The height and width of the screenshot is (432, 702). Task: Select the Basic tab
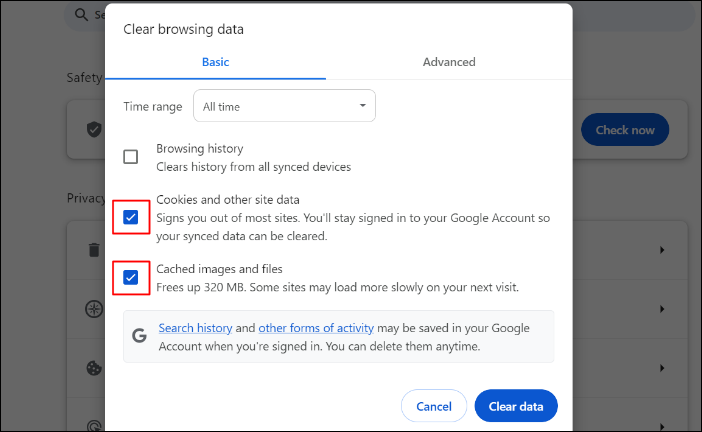(215, 62)
